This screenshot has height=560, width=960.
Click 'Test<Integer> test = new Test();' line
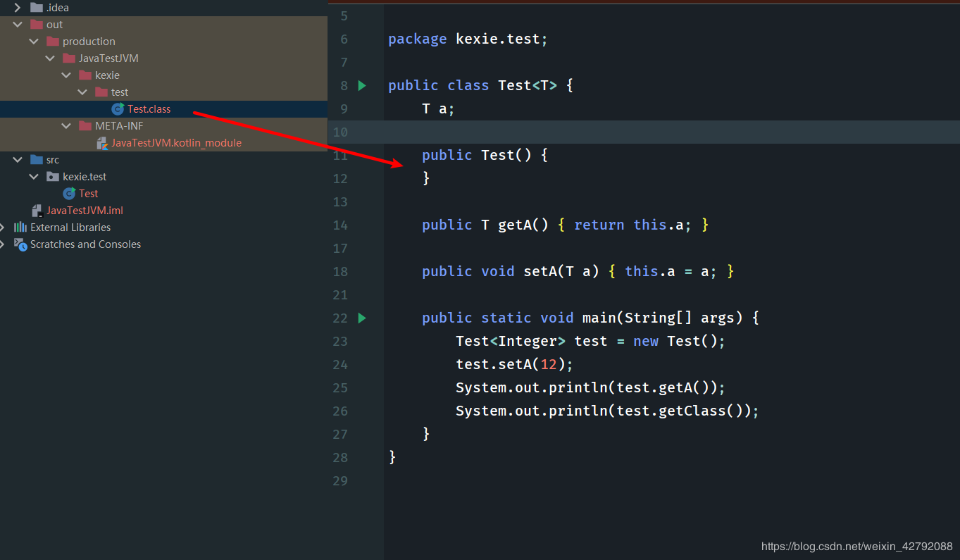[x=590, y=342]
